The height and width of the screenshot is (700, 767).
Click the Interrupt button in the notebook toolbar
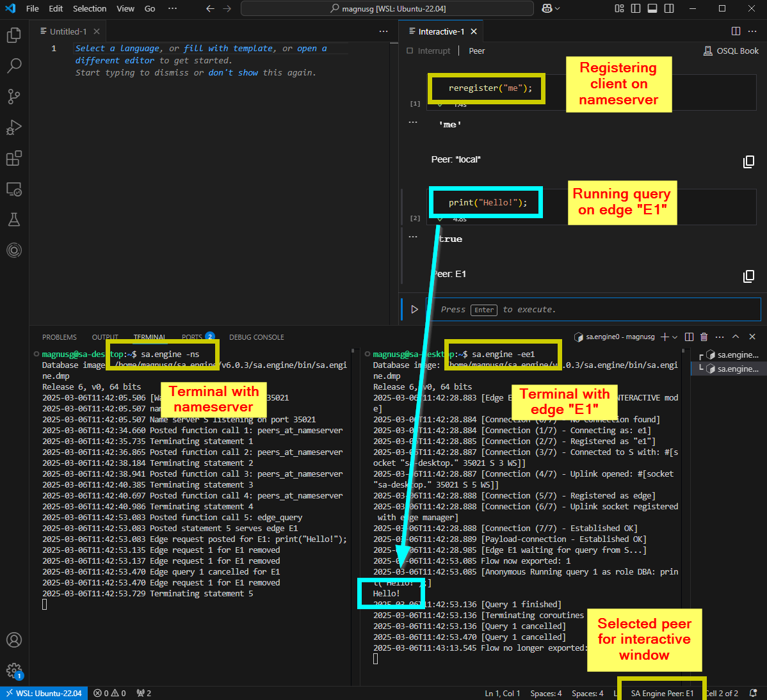pyautogui.click(x=429, y=51)
